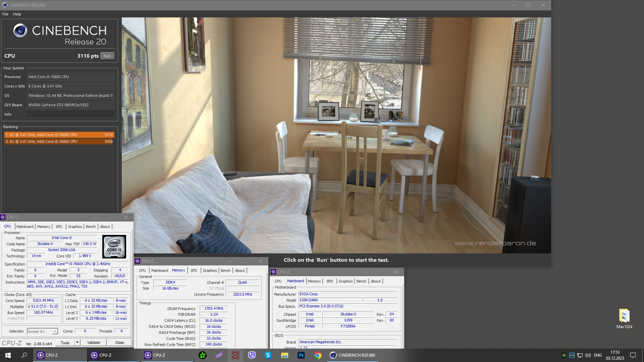Expand the Tools dropdown arrow
This screenshot has height=362, width=644.
coord(77,343)
